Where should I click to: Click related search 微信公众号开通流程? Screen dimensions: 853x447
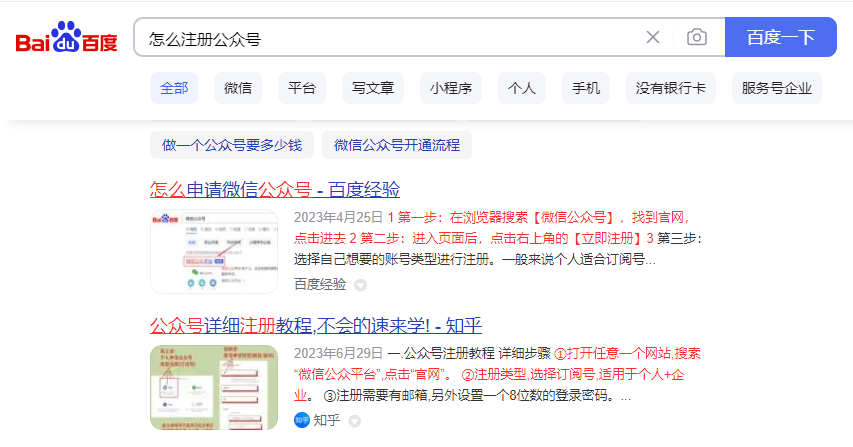click(x=397, y=145)
